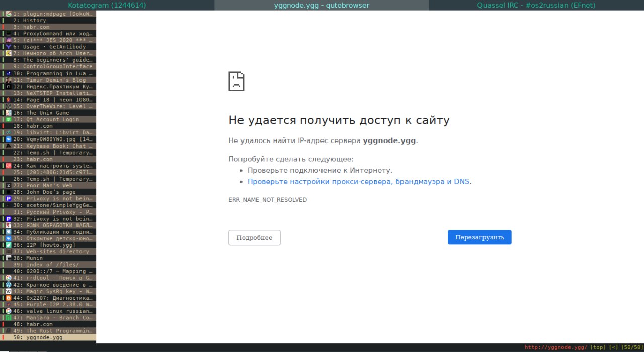Image resolution: width=644 pixels, height=352 pixels.
Task: Switch to the Kotatogram window
Action: coord(107,5)
